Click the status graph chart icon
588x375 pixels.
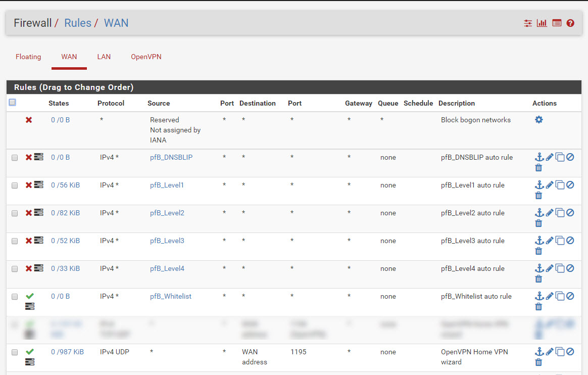point(542,23)
